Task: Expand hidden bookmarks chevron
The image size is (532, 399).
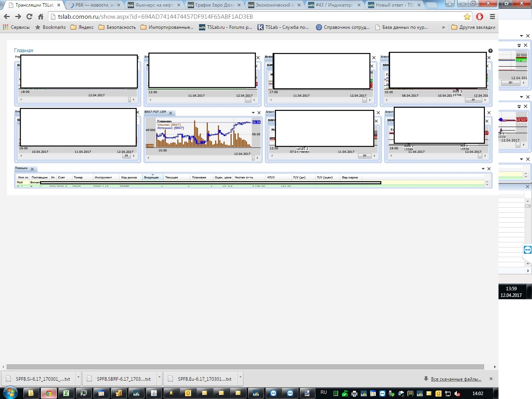Action: tap(443, 27)
